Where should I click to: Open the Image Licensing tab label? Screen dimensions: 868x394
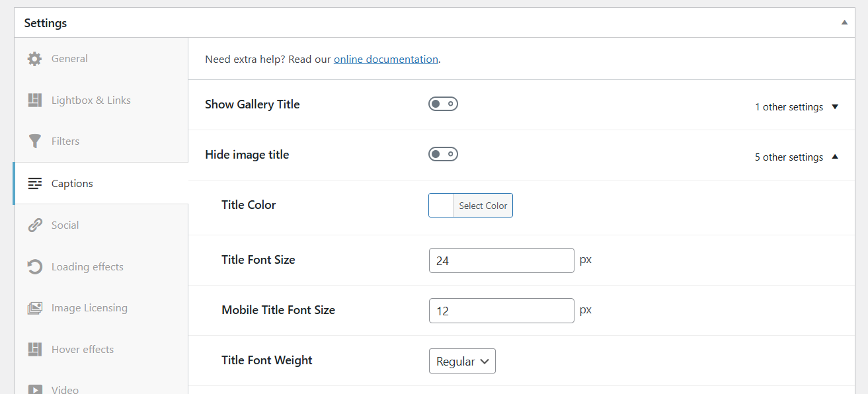coord(89,308)
